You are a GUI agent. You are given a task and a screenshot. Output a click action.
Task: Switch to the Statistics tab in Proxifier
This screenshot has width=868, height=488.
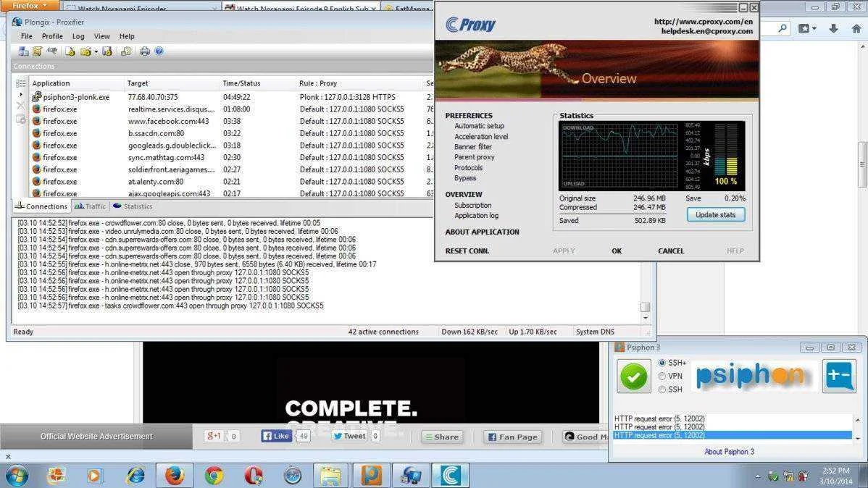(133, 206)
